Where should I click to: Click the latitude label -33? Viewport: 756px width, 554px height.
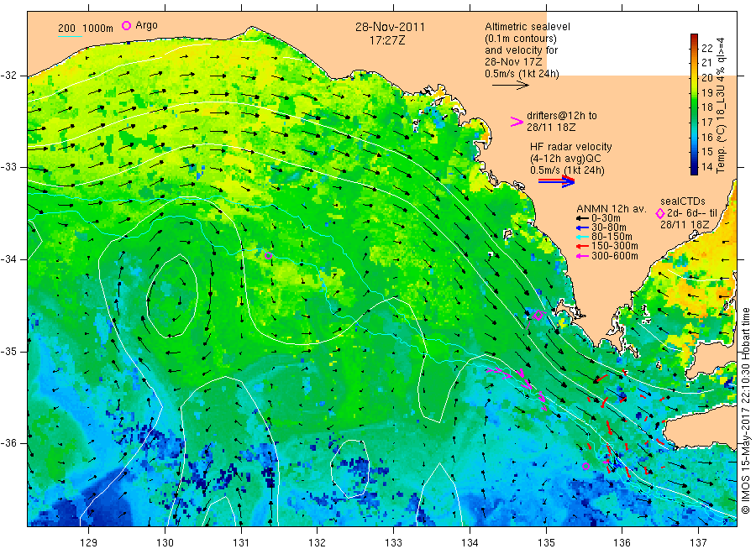(x=8, y=167)
